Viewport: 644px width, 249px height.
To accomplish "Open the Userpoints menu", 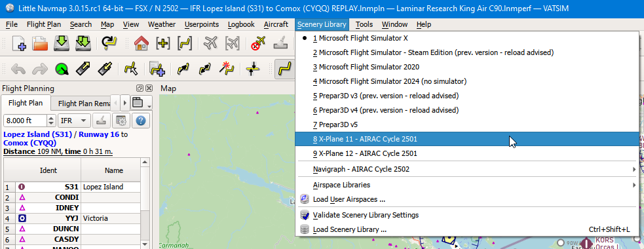I will click(202, 24).
